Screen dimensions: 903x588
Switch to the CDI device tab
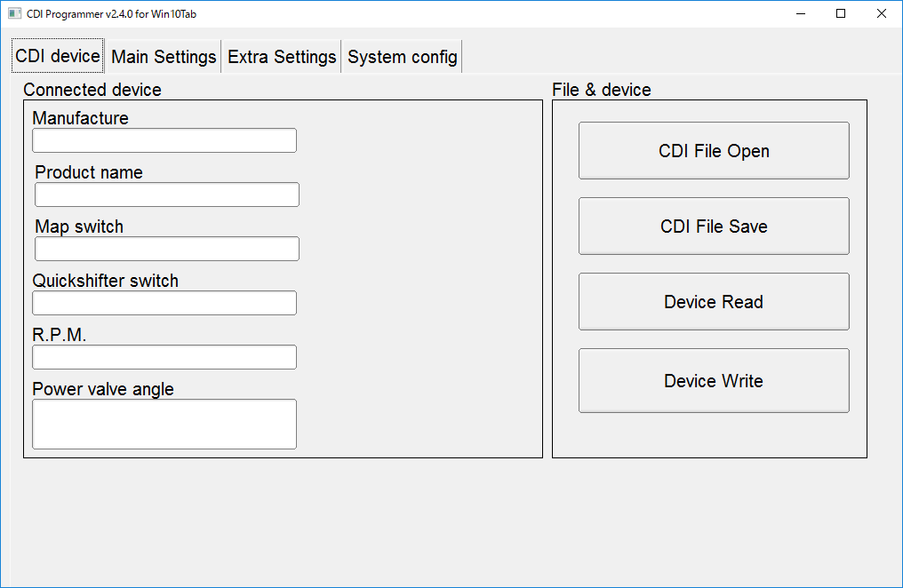(x=58, y=57)
